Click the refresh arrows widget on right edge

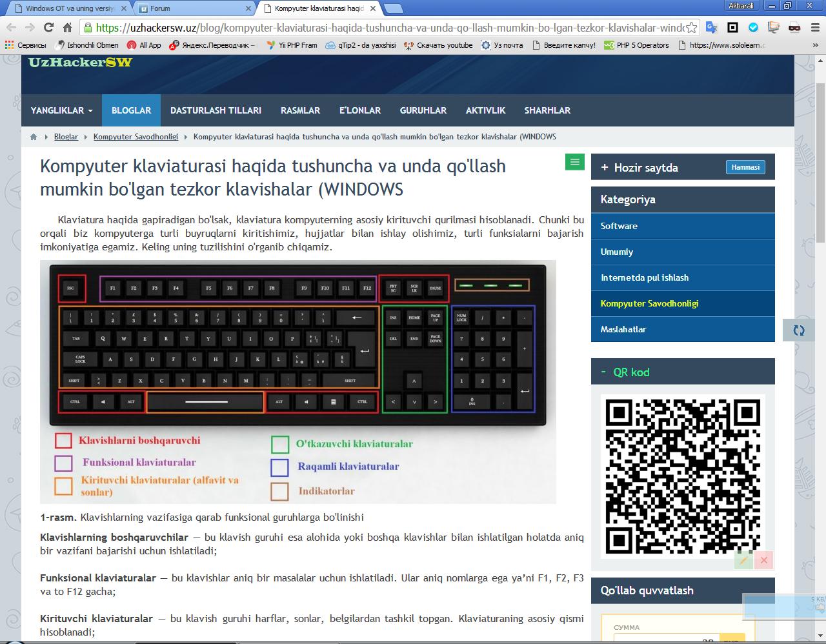[x=799, y=330]
